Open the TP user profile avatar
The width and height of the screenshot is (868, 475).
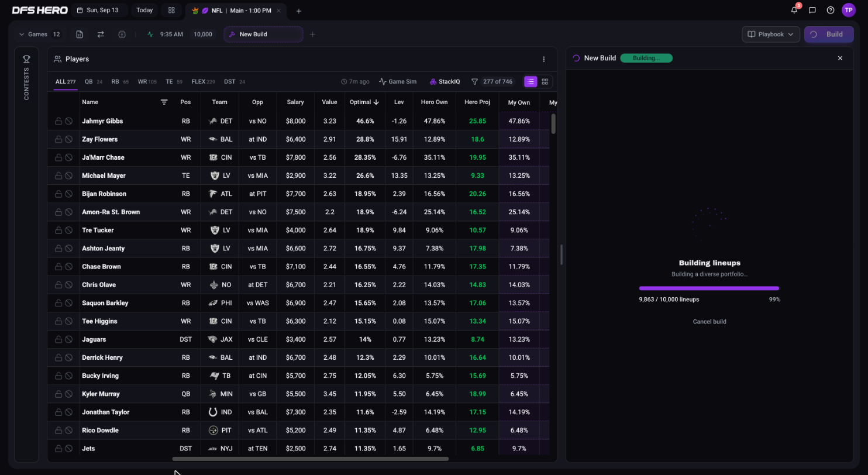click(x=849, y=10)
